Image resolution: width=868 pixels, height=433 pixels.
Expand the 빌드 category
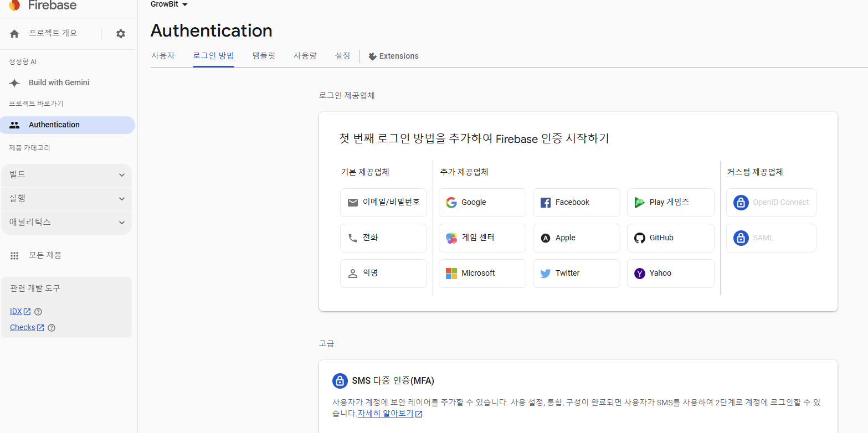pos(66,176)
